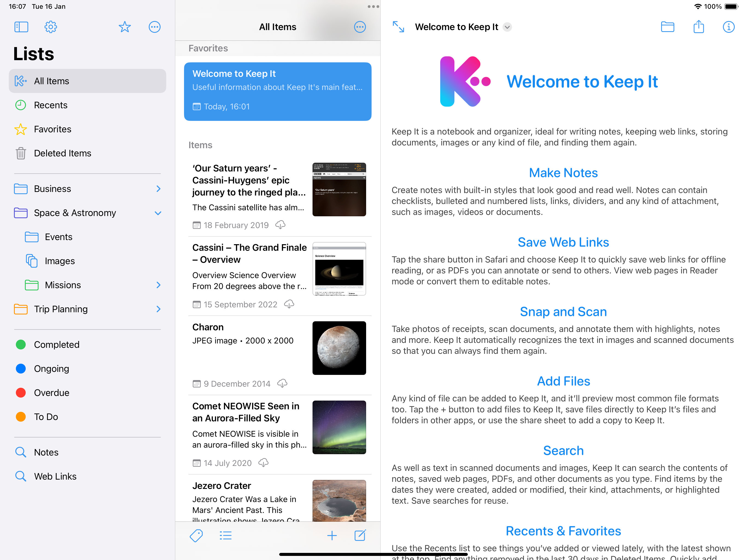This screenshot has height=560, width=747.
Task: Tap the Cassini Science Overview thumbnail
Action: (x=339, y=269)
